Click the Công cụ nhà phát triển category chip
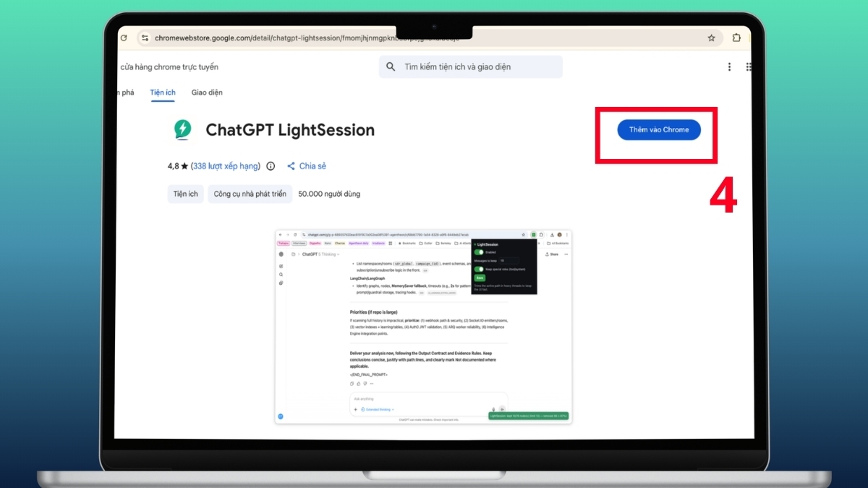This screenshot has width=868, height=488. point(249,194)
